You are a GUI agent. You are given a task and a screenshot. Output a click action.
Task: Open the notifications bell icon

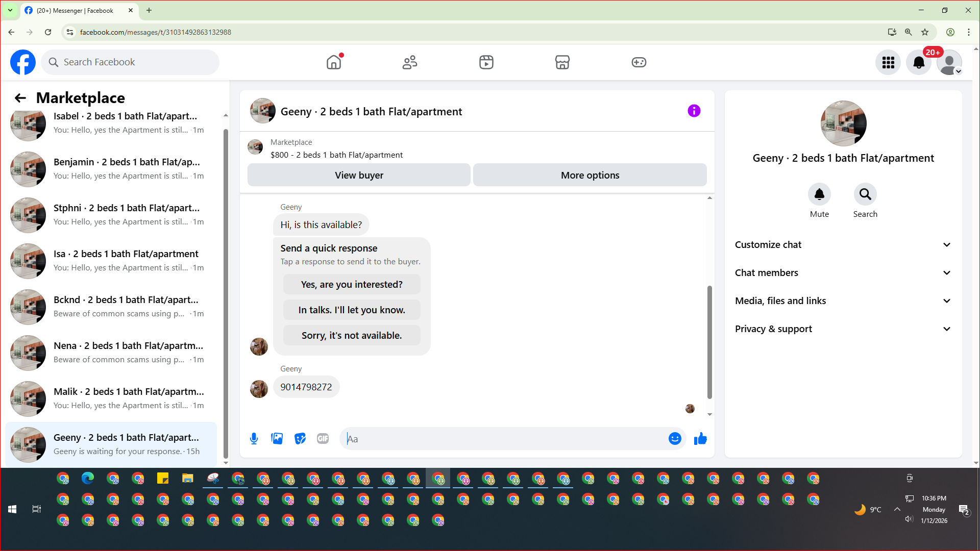pos(919,62)
